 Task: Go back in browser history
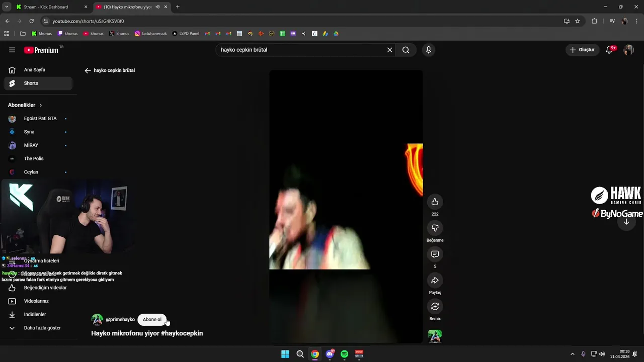7,21
